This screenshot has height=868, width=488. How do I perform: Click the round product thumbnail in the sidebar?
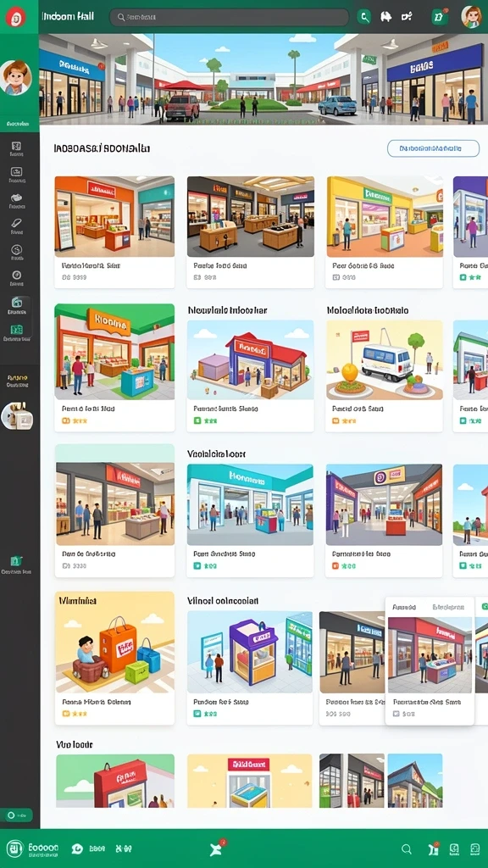click(17, 416)
